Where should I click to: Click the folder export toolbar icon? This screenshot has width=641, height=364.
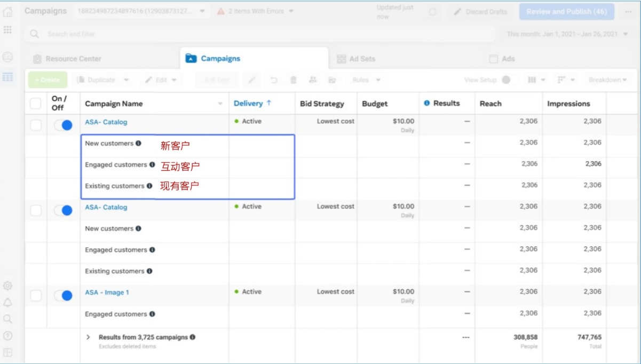pos(332,80)
